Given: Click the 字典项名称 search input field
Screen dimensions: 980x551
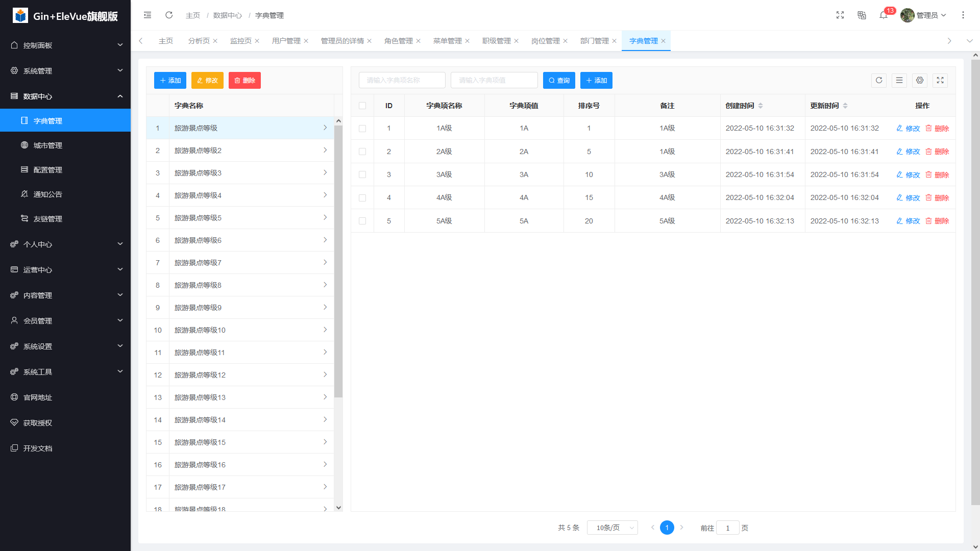Looking at the screenshot, I should point(402,80).
